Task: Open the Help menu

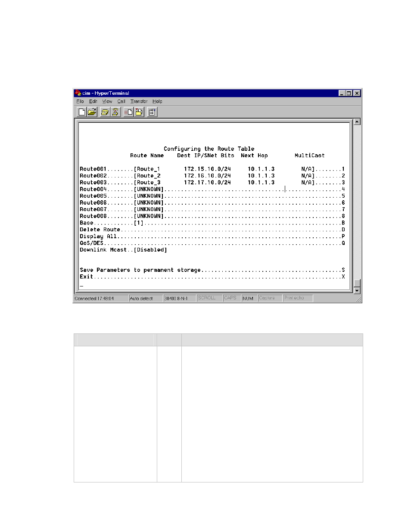Action: click(157, 101)
